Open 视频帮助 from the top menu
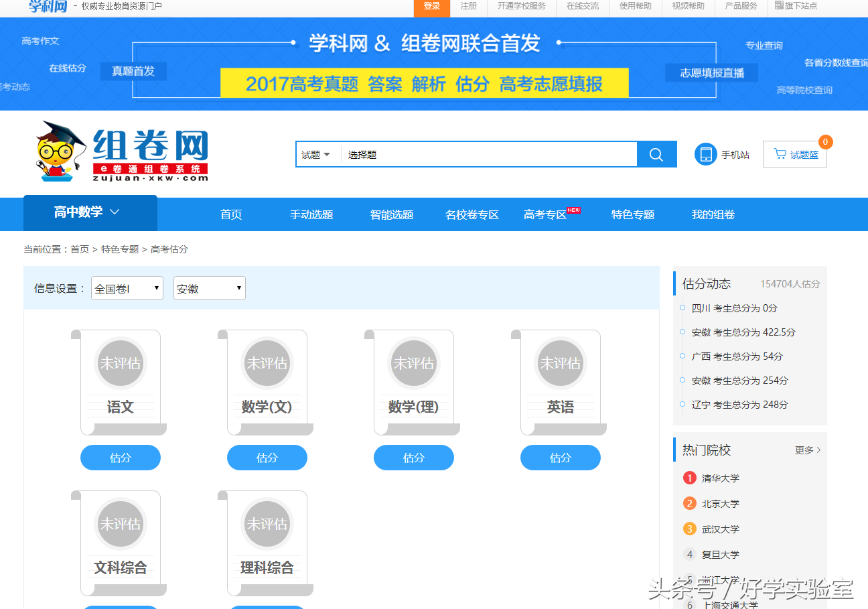Viewport: 868px width, 609px height. pos(687,7)
